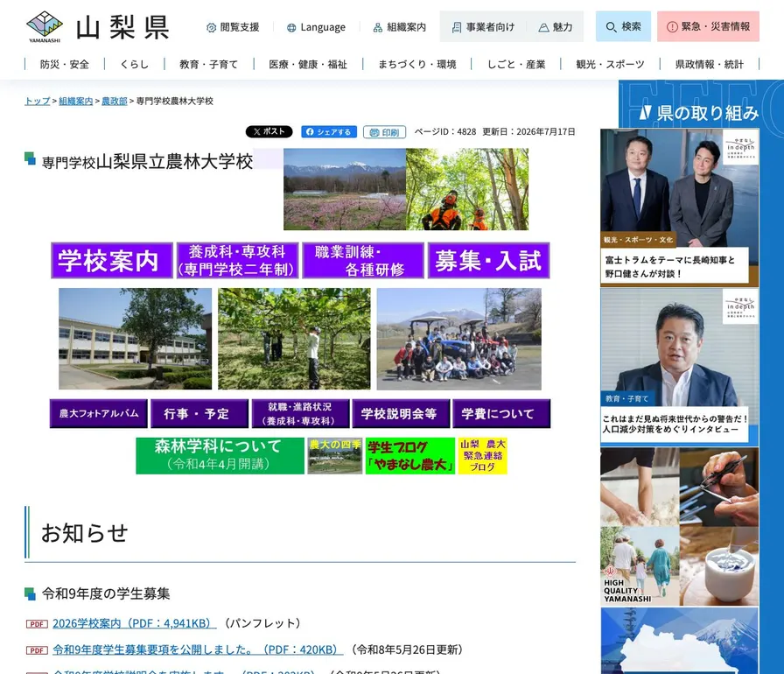This screenshot has height=674, width=784.
Task: Open 富士トラム governor talk article
Action: click(680, 207)
